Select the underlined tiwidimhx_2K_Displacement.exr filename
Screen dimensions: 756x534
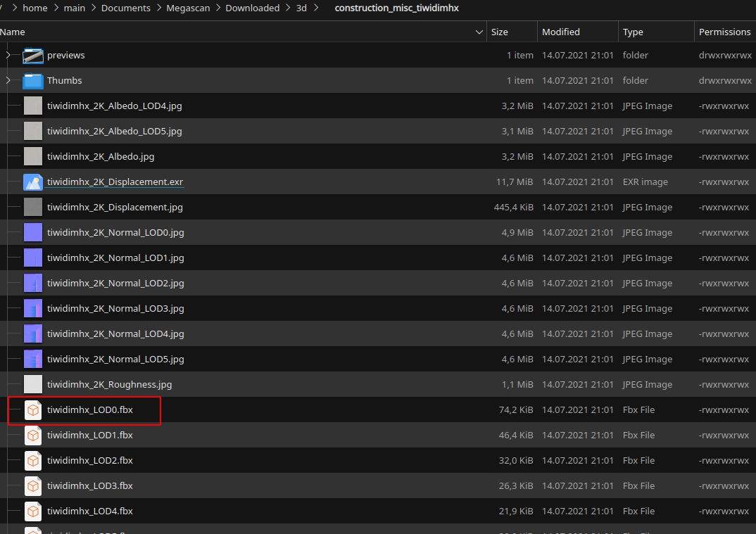click(x=115, y=182)
